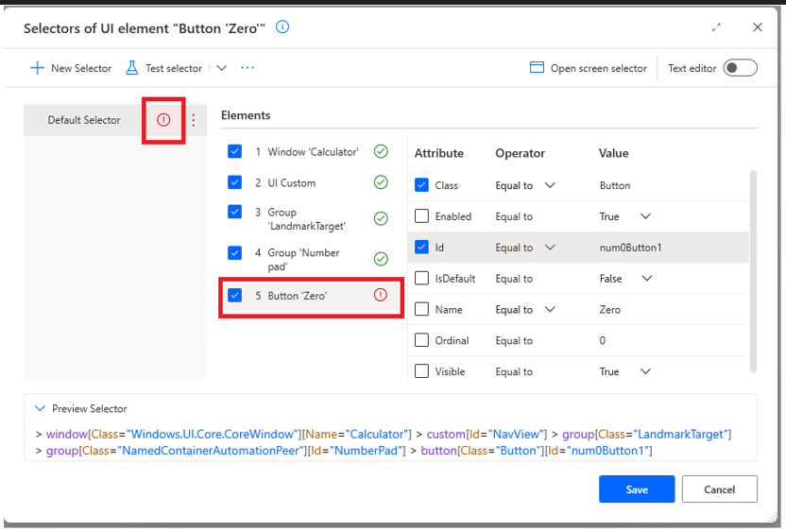
Task: Uncheck element 5 Button 'Zero'
Action: coord(234,295)
